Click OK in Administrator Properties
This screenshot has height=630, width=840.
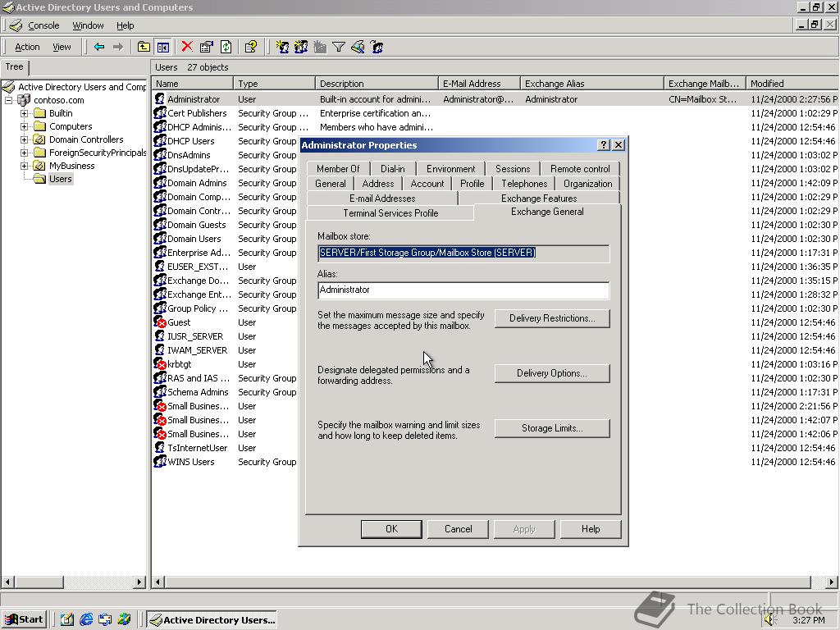tap(391, 529)
